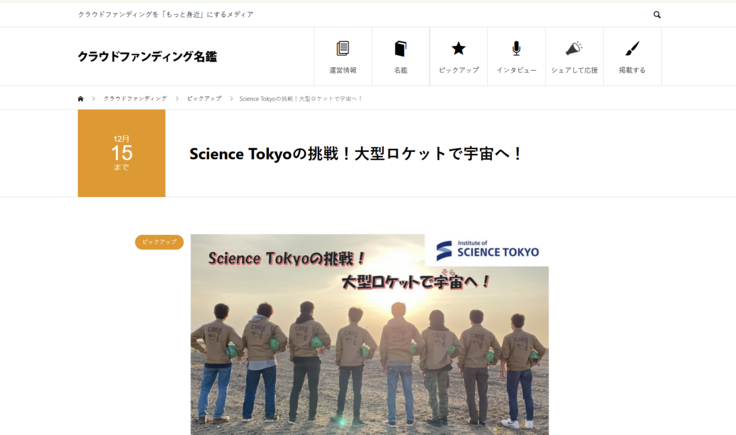The height and width of the screenshot is (435, 736).
Task: Click the シェアして応援 megaphone icon
Action: point(574,48)
